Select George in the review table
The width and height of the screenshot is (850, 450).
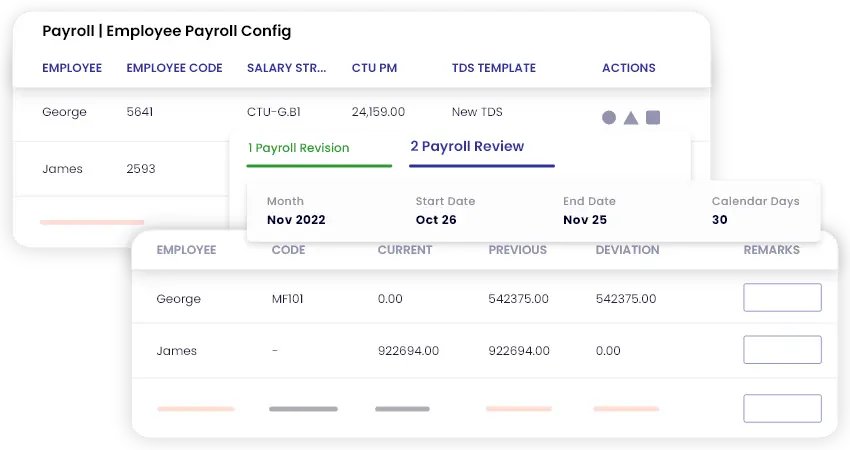click(179, 299)
